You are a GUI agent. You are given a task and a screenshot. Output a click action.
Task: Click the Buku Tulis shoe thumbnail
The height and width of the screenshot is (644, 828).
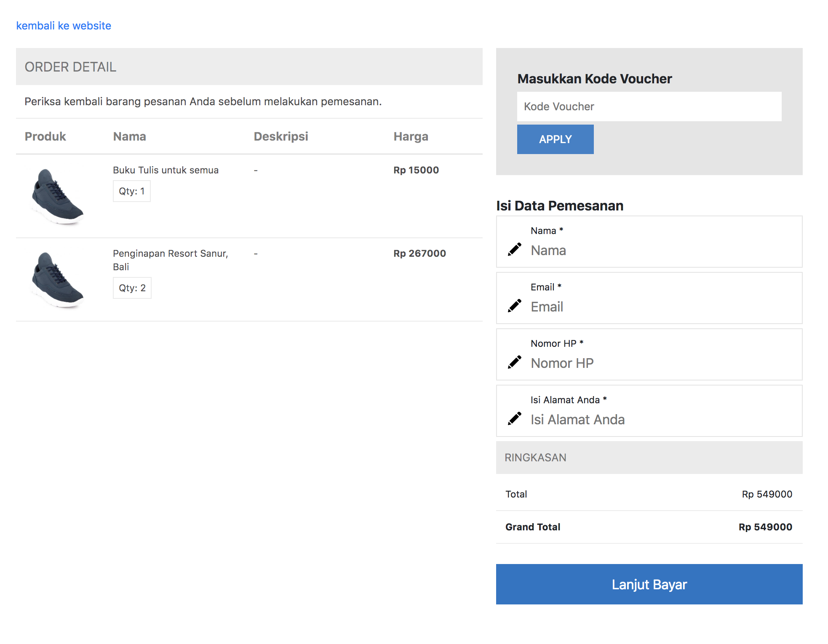tap(58, 196)
